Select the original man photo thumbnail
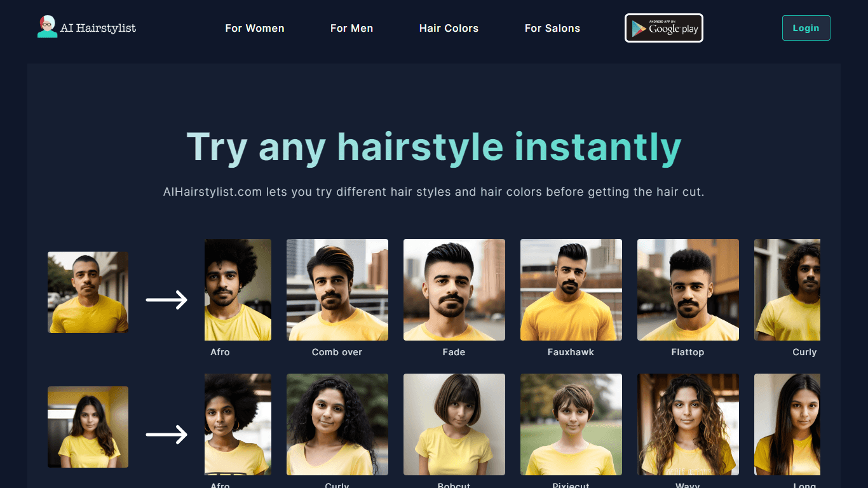 pyautogui.click(x=88, y=292)
